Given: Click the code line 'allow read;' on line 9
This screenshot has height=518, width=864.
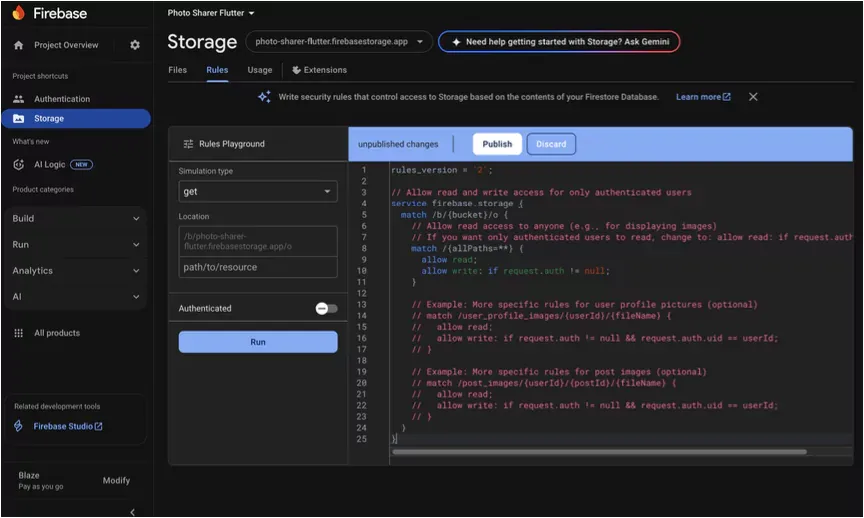Looking at the screenshot, I should (x=449, y=260).
